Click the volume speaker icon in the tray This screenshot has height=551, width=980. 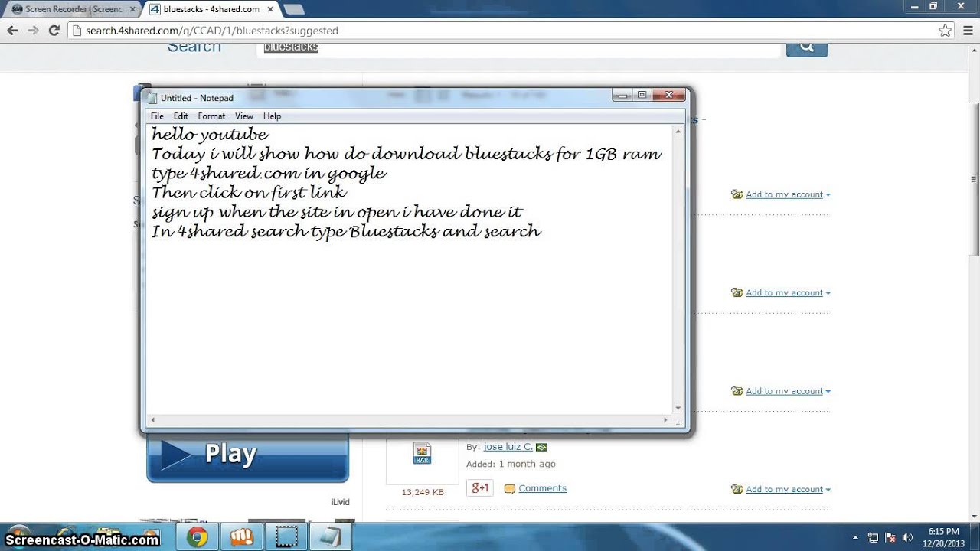908,538
